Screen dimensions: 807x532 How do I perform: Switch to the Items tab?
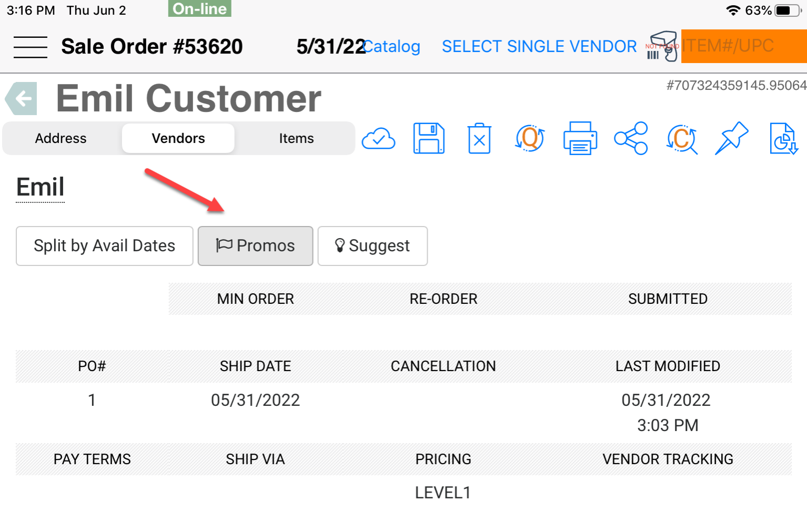[296, 138]
